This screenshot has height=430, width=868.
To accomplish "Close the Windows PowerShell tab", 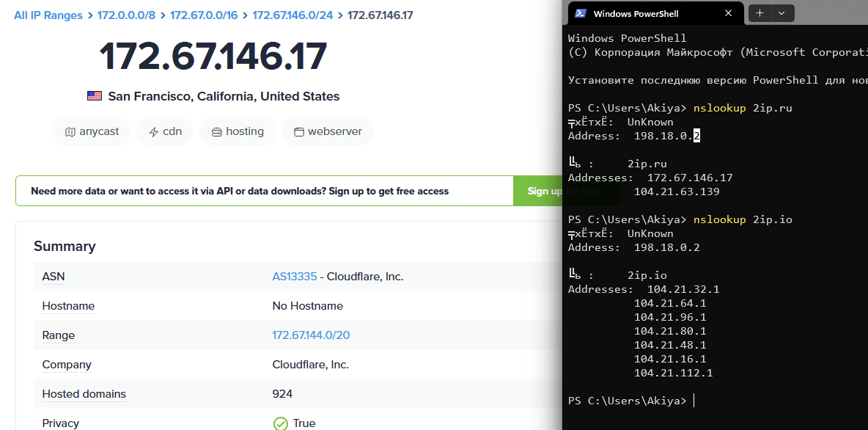I will (x=729, y=13).
